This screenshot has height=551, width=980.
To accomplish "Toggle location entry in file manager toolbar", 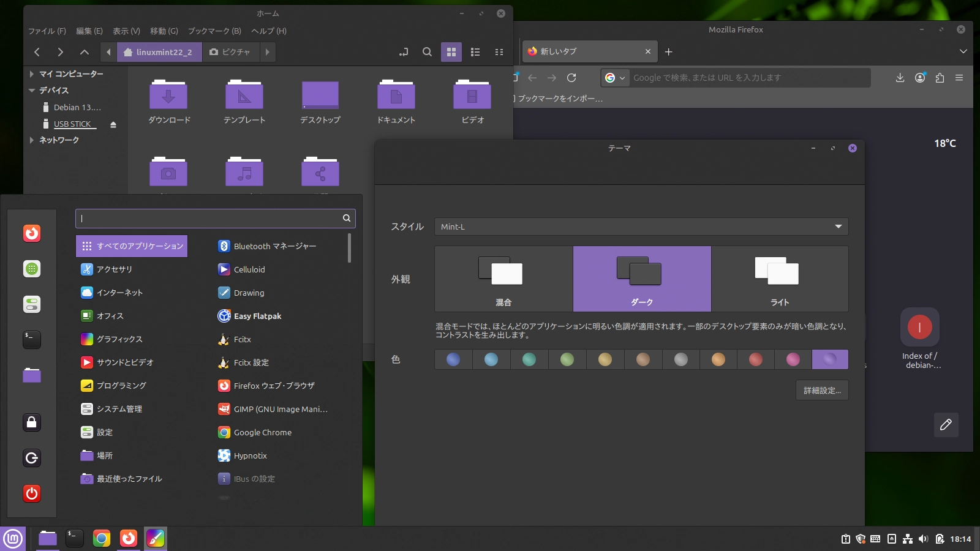I will (x=403, y=52).
